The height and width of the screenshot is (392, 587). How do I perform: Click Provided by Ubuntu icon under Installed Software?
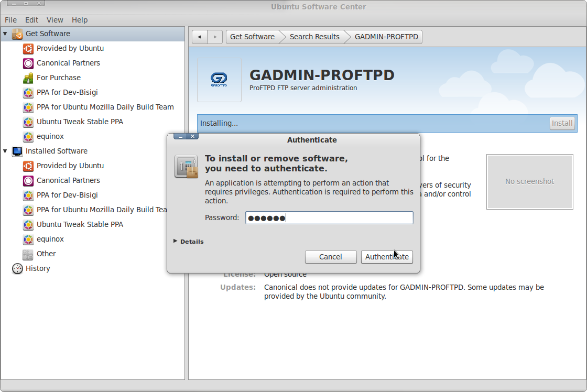pyautogui.click(x=28, y=166)
